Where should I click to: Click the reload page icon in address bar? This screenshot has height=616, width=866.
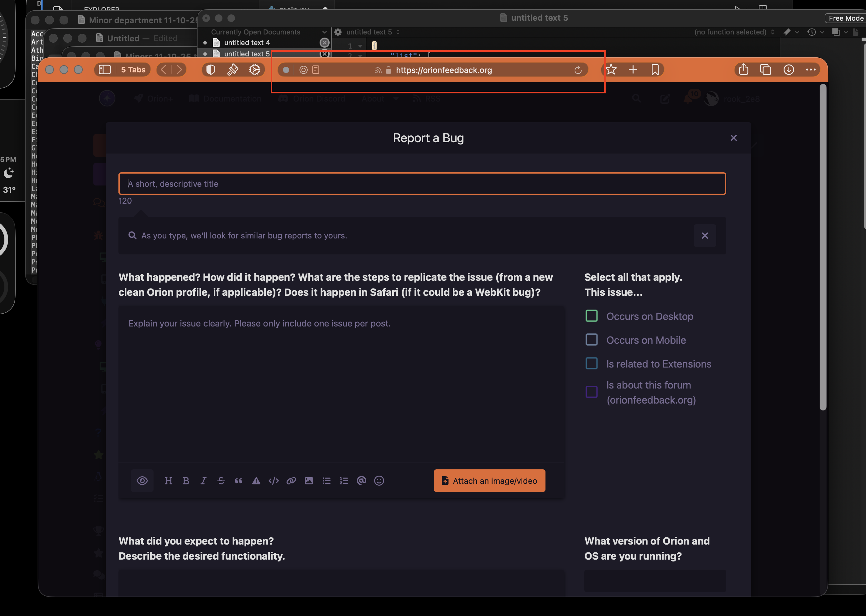click(x=578, y=70)
